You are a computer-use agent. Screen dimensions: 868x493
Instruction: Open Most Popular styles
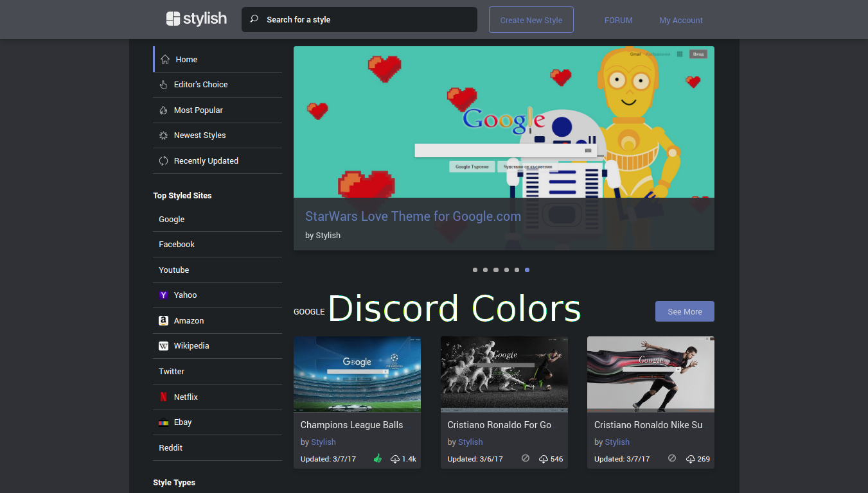pyautogui.click(x=217, y=110)
